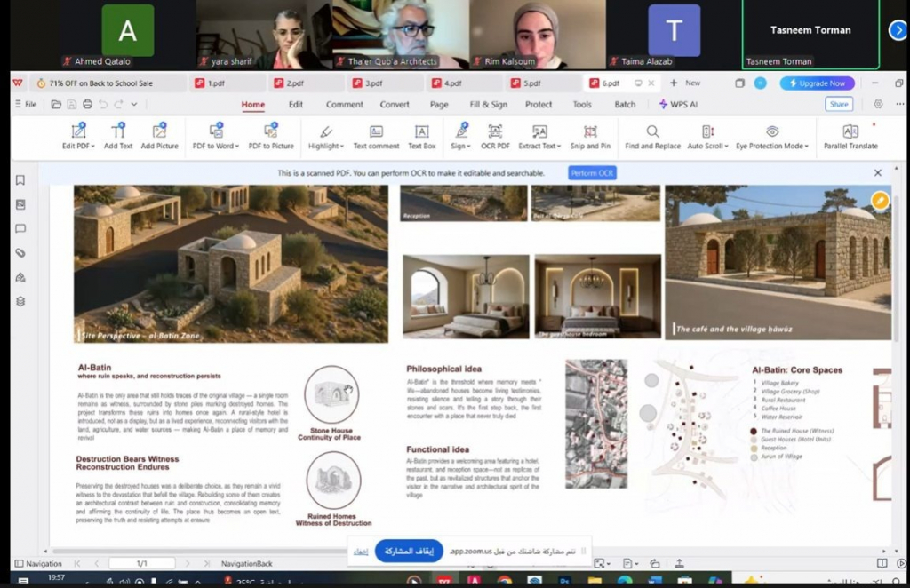
Task: Toggle Eye Protection Mode
Action: pyautogui.click(x=772, y=137)
